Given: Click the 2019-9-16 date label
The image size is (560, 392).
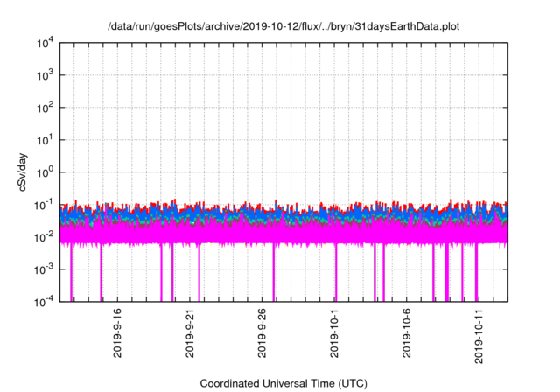Looking at the screenshot, I should point(117,333).
